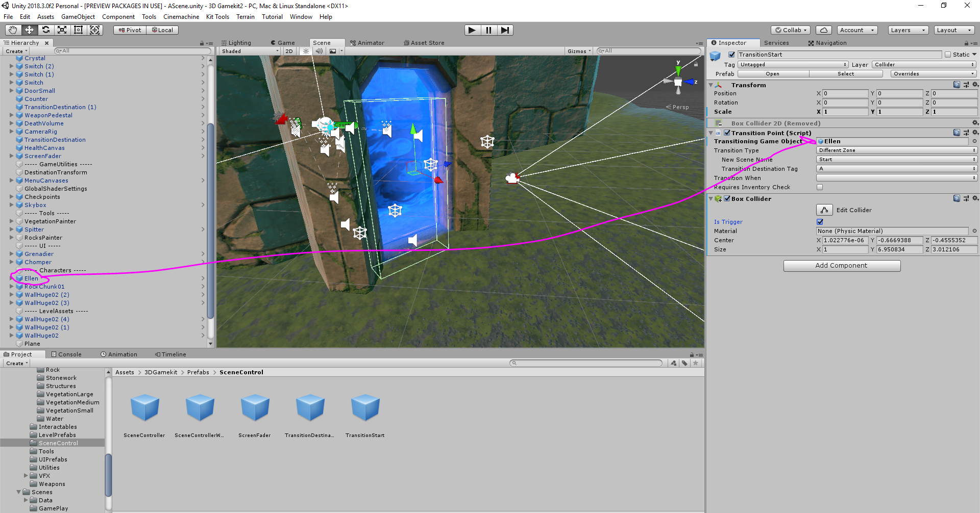
Task: Click the Add Component button
Action: [842, 266]
